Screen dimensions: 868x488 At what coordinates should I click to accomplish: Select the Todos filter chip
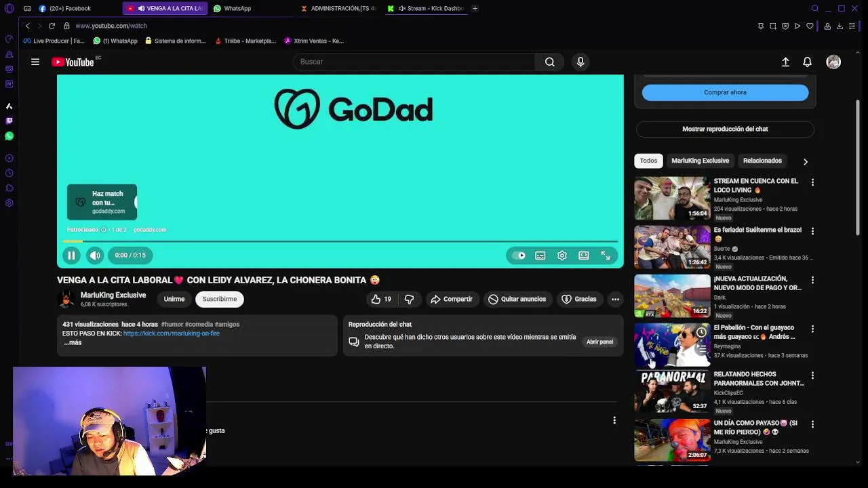click(648, 161)
